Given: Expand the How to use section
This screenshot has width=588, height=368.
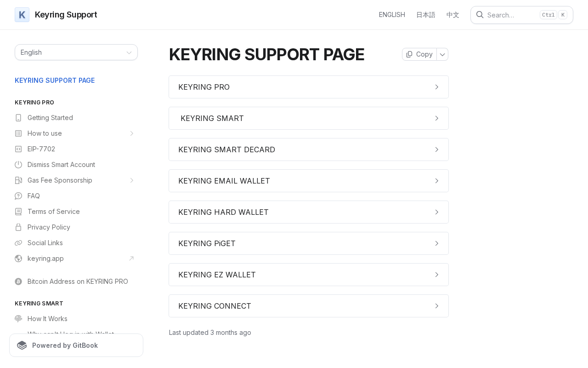Looking at the screenshot, I should coord(131,133).
